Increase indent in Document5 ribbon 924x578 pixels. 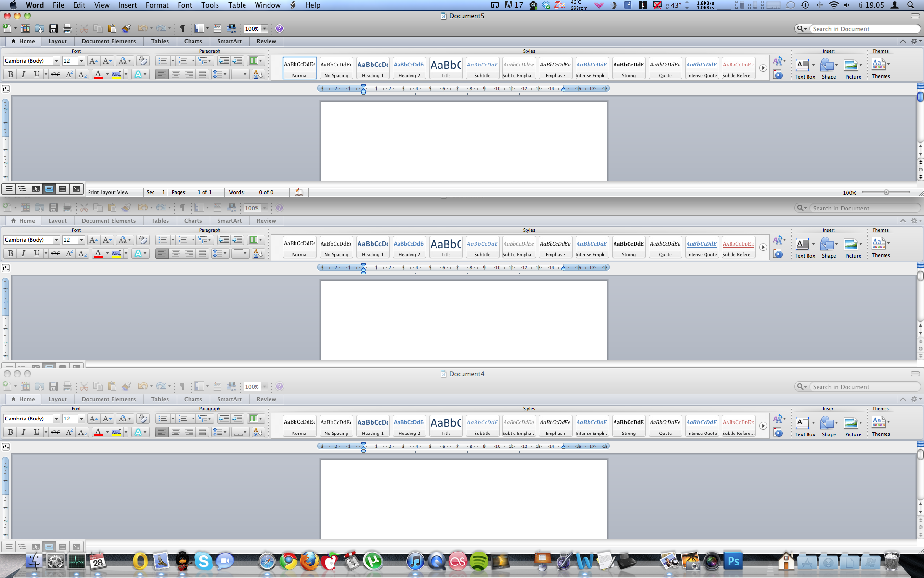(x=237, y=61)
